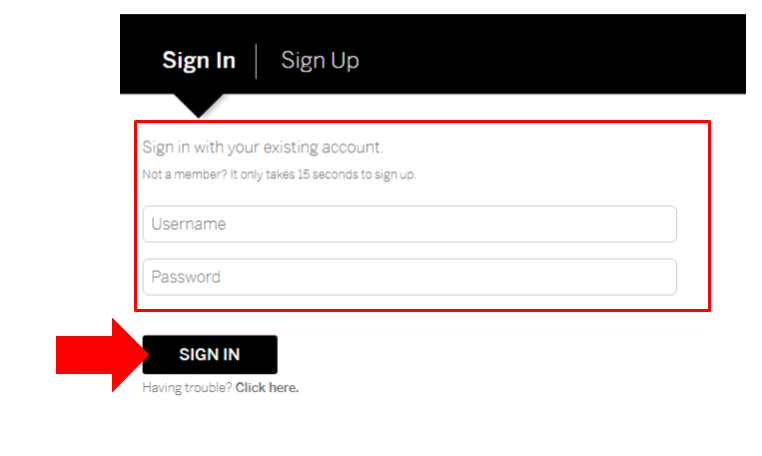Click the "15 seconds to sign up" text

[x=356, y=175]
